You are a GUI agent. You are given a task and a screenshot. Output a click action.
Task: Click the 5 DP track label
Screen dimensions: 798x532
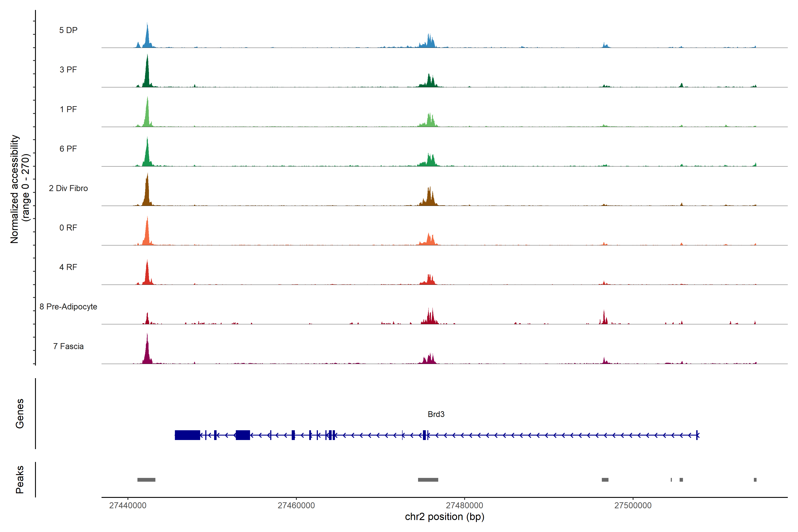pos(68,30)
